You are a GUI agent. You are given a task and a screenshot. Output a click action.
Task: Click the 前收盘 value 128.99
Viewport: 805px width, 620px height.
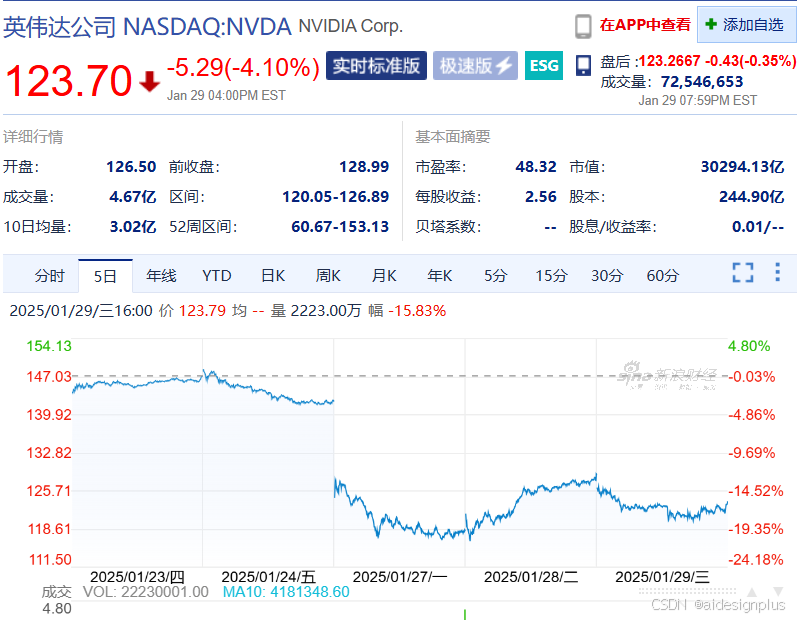click(364, 167)
